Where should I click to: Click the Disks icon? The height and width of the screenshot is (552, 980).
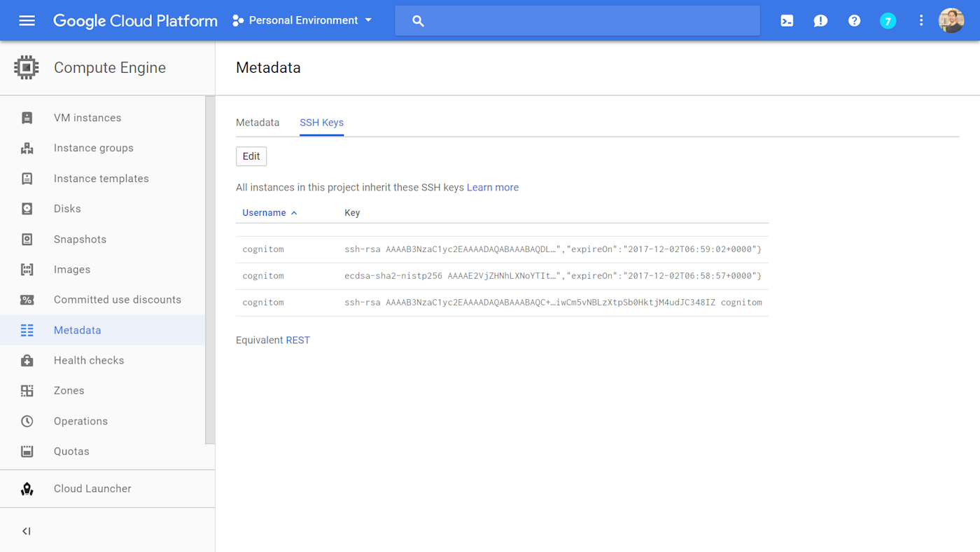point(27,209)
